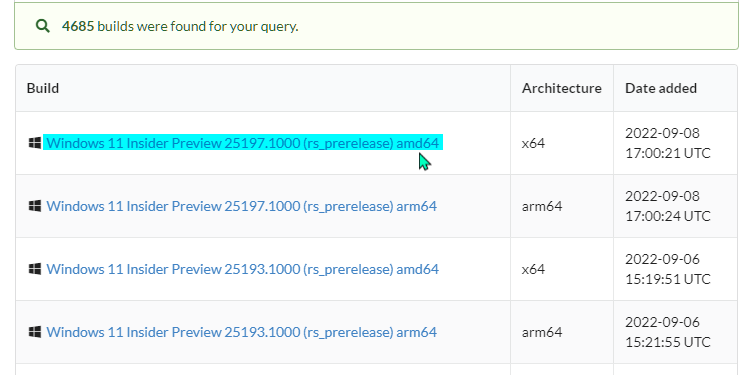Image resolution: width=750 pixels, height=375 pixels.
Task: Click Windows logo icon beside 25193.1000 amd64 build
Action: click(35, 269)
